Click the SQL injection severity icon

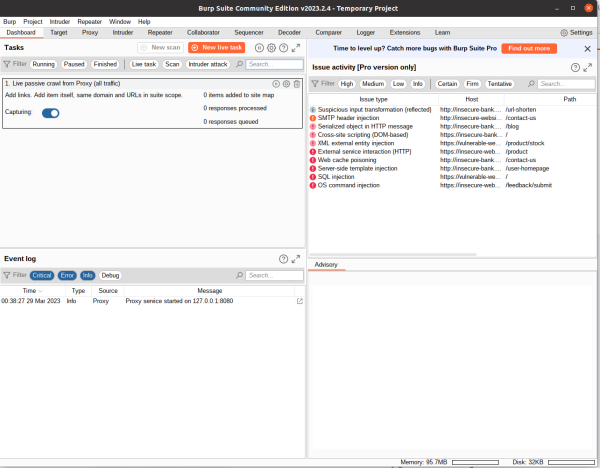tap(313, 177)
